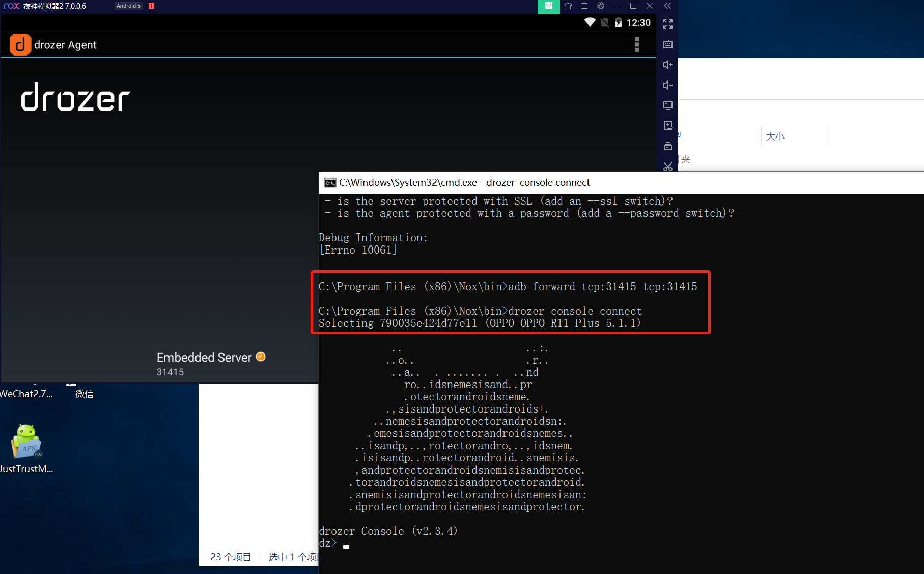Open the cmd.exe window system icon
This screenshot has height=574, width=924.
point(330,183)
